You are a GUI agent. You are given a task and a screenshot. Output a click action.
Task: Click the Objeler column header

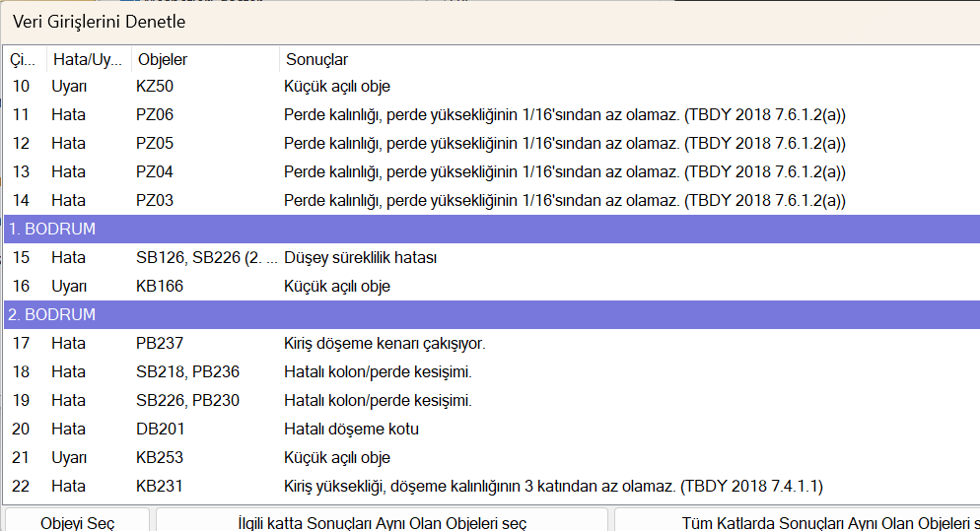163,59
